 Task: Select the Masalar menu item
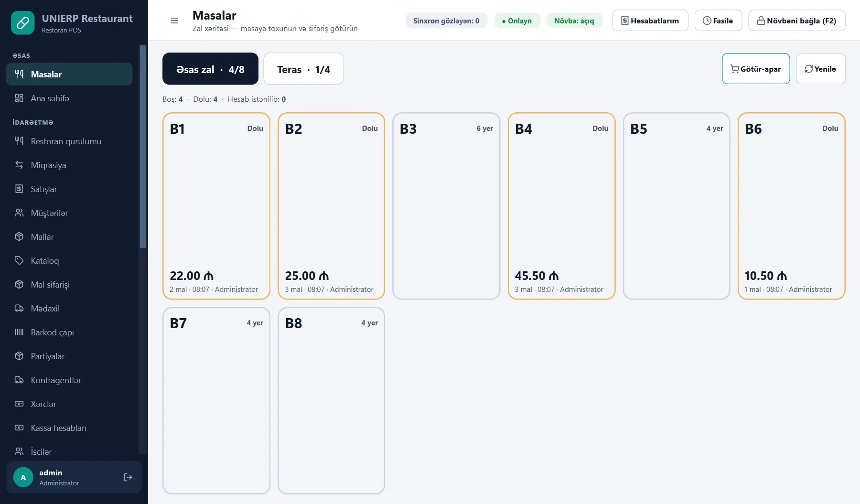pyautogui.click(x=69, y=75)
